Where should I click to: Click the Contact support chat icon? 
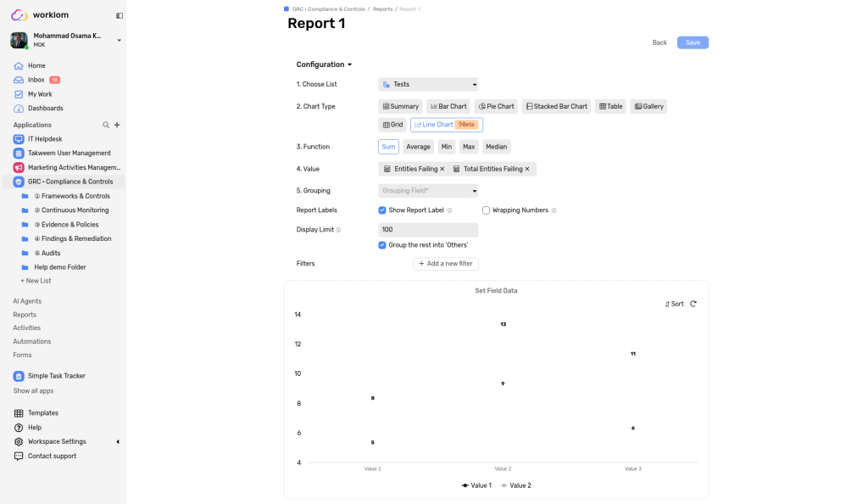tap(19, 456)
